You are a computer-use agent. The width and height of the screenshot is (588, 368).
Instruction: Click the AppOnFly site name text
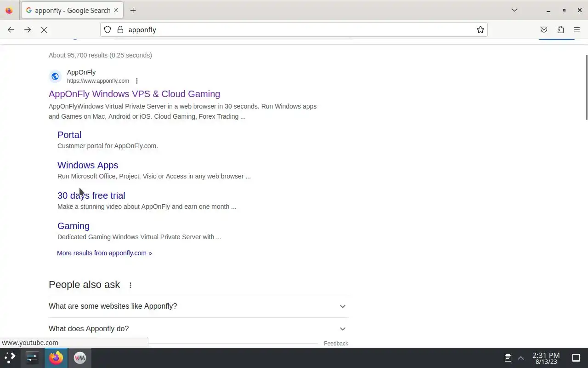[x=81, y=72]
